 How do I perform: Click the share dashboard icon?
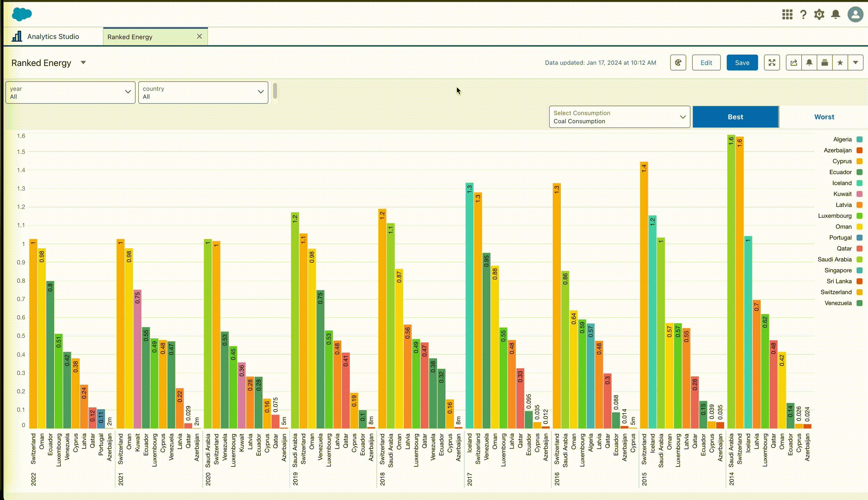(x=794, y=63)
